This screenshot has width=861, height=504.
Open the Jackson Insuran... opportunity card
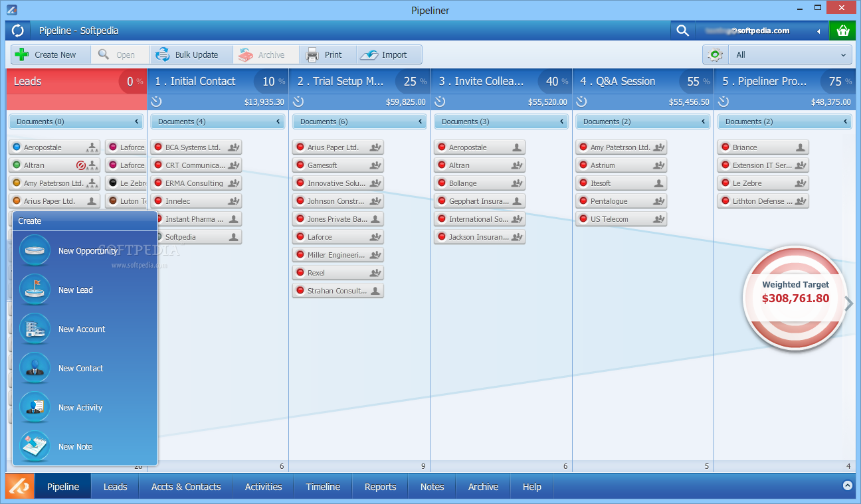click(480, 237)
